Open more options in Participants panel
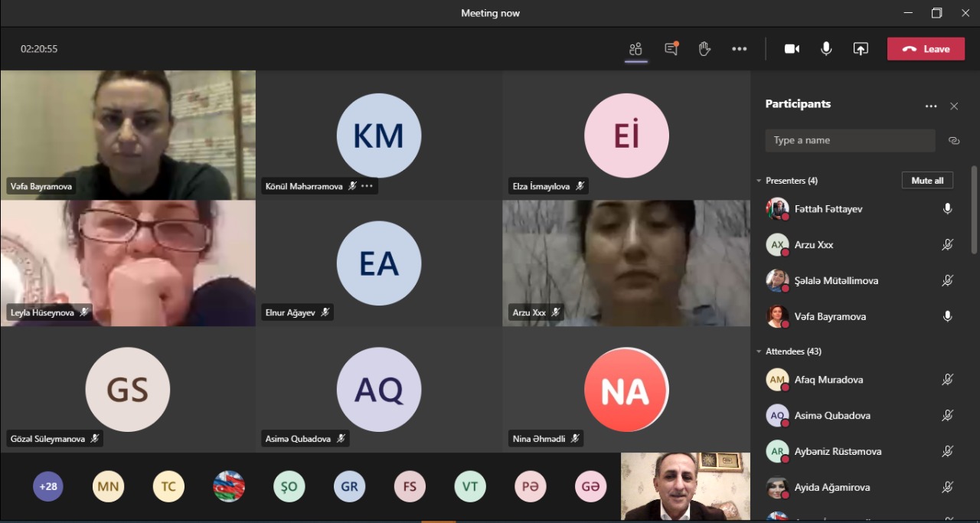The height and width of the screenshot is (523, 980). click(x=931, y=106)
